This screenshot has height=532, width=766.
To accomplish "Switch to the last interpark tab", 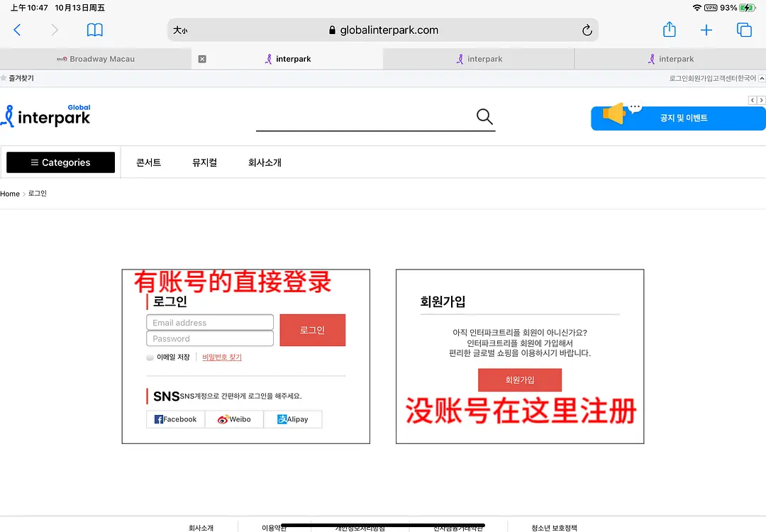I will [x=670, y=59].
